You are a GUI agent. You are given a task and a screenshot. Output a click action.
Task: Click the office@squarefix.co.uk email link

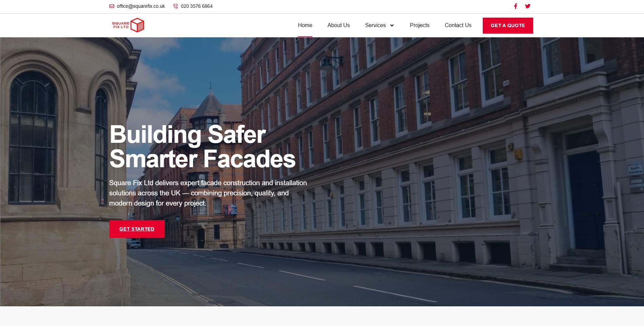coord(141,6)
